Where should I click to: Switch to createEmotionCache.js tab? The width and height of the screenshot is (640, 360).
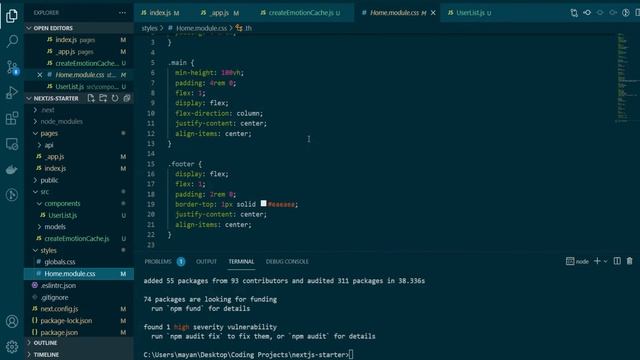click(300, 13)
